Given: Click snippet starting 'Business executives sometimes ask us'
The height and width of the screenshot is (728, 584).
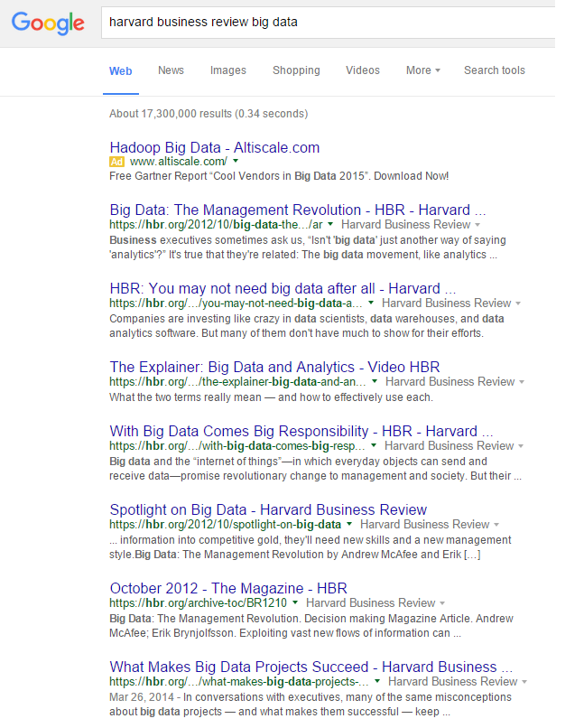Looking at the screenshot, I should pos(308,247).
